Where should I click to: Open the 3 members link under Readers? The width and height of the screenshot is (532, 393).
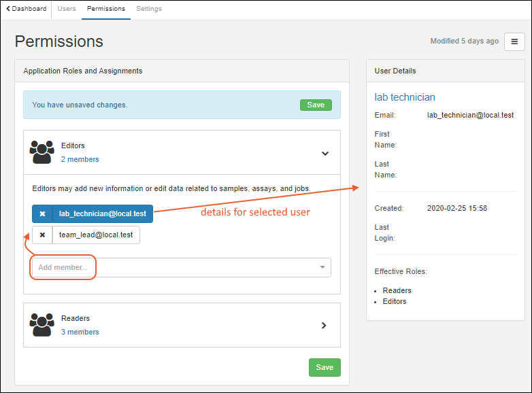(x=80, y=332)
